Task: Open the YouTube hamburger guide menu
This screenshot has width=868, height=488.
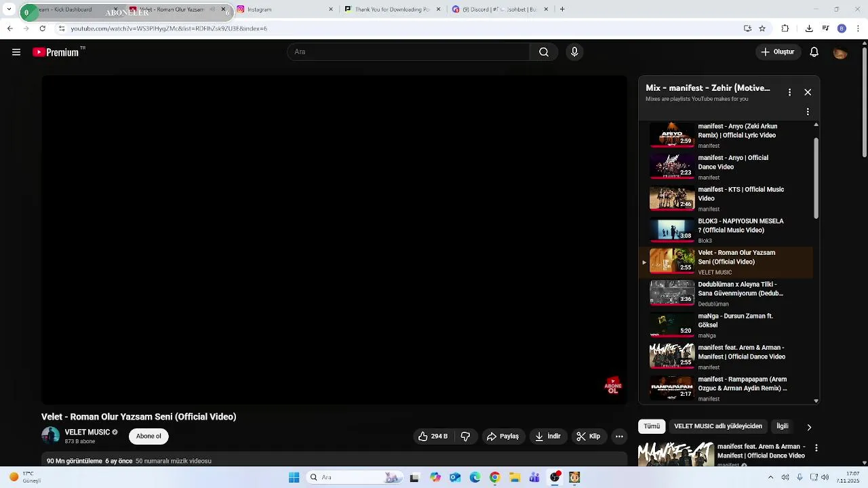Action: point(16,52)
